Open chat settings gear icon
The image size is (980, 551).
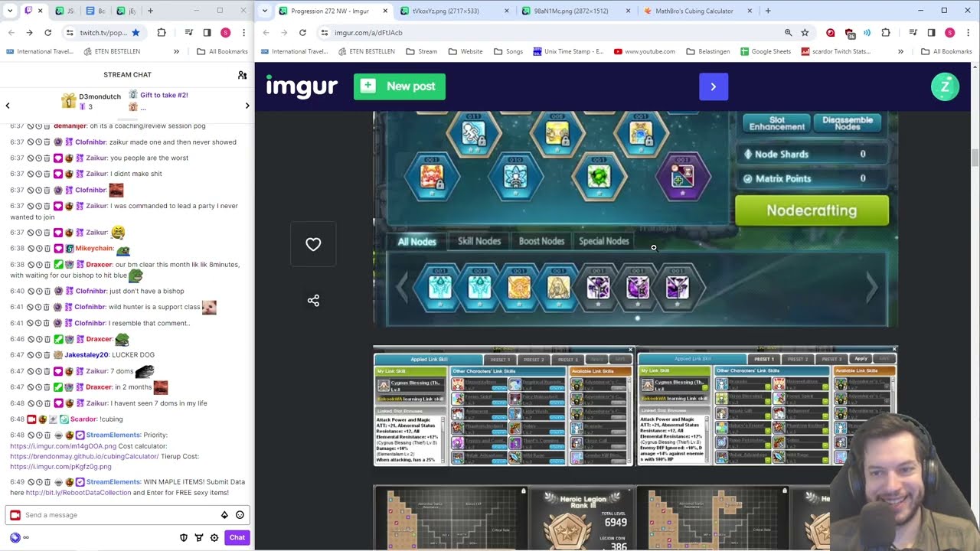(x=214, y=538)
